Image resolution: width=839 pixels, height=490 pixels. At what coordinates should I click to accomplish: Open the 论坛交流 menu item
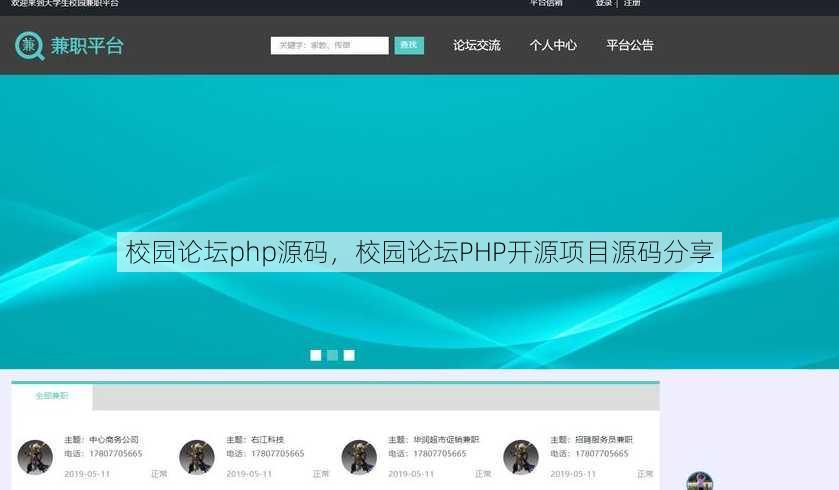[477, 45]
